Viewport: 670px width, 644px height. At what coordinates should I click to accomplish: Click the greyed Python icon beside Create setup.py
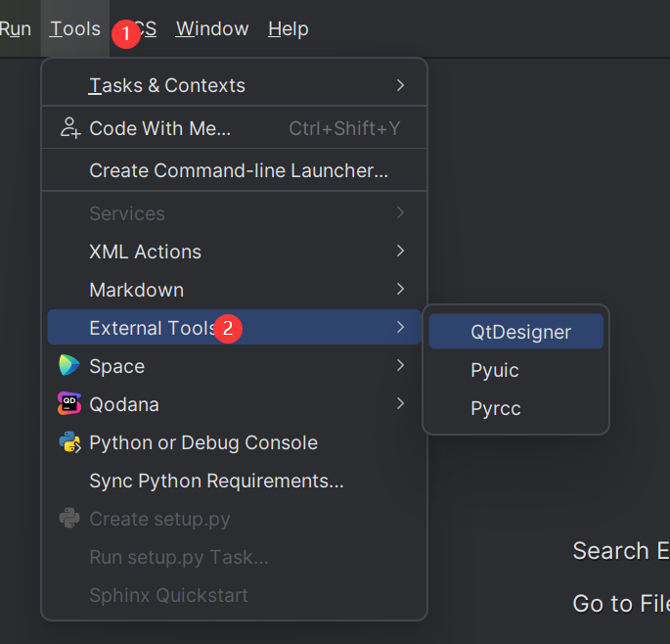(x=69, y=519)
